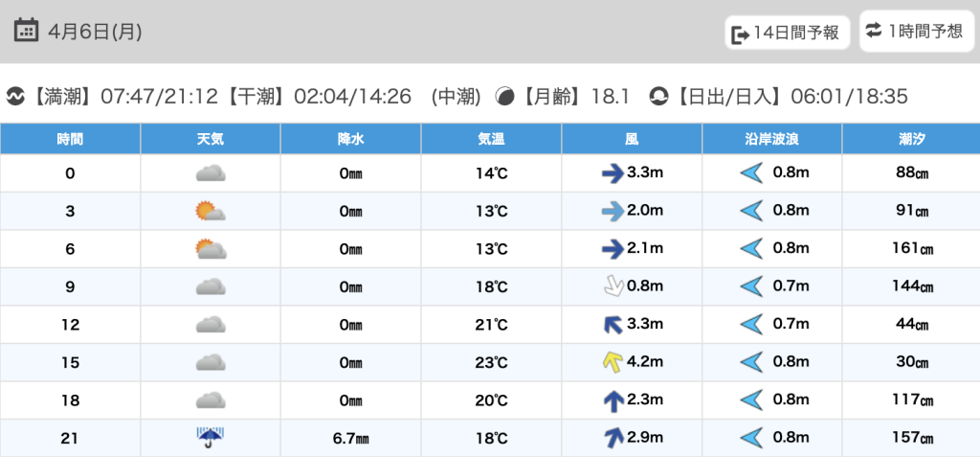The image size is (980, 457).
Task: Select the 潮汐 column header
Action: point(911,139)
